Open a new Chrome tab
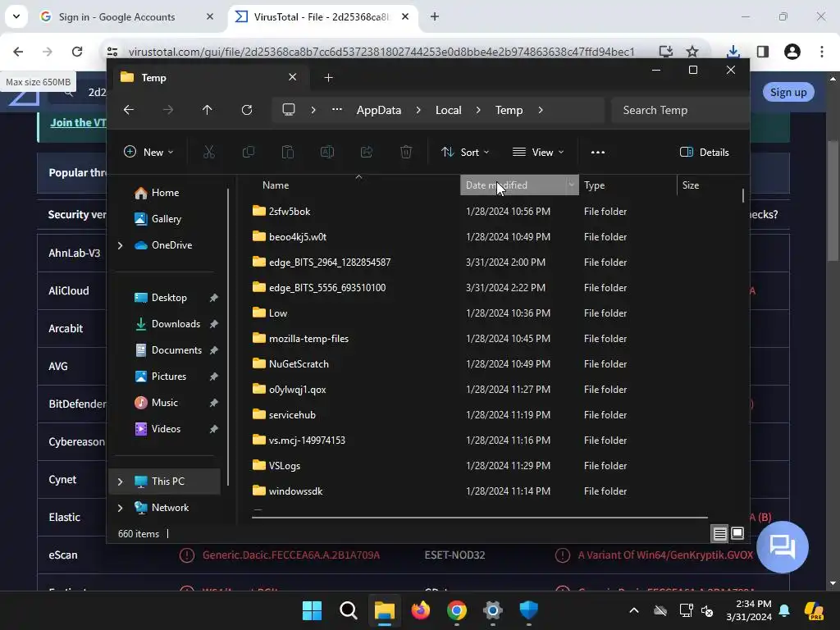840x630 pixels. coord(435,16)
